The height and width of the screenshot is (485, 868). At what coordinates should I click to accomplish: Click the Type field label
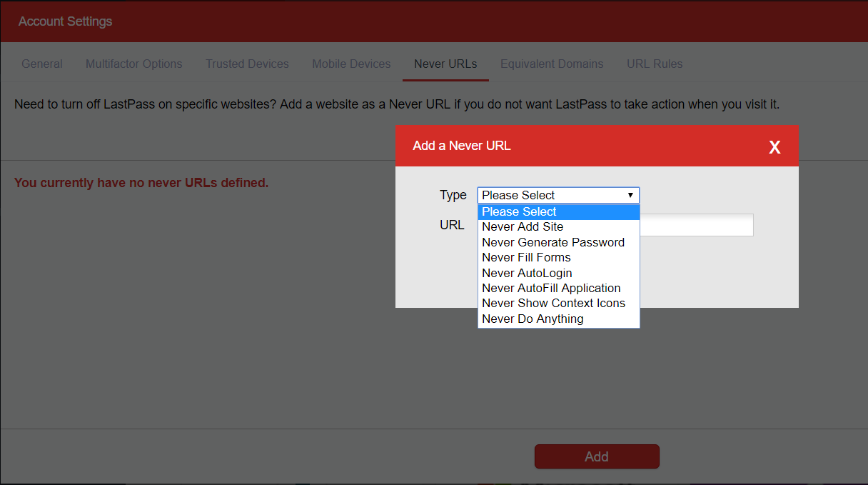pyautogui.click(x=453, y=195)
